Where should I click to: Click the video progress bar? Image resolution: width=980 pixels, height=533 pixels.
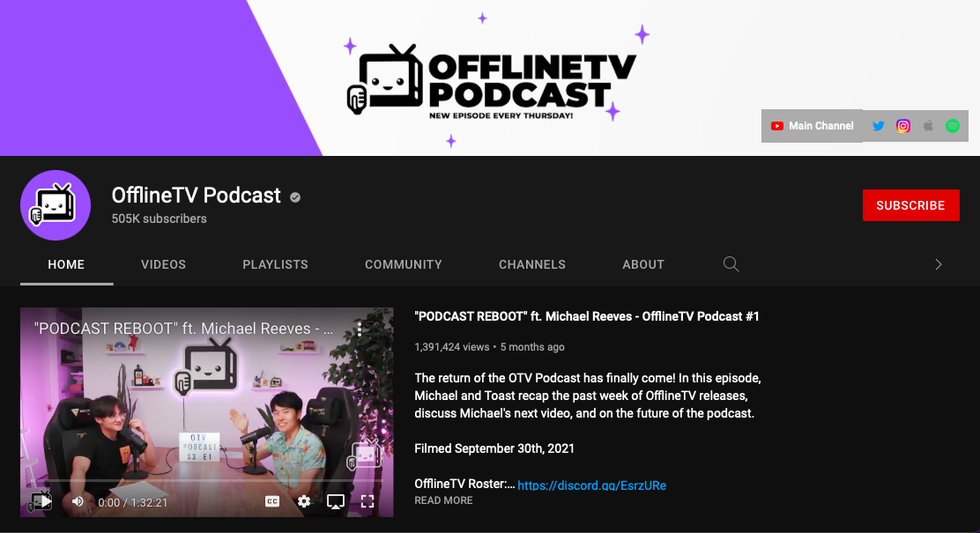(x=206, y=480)
